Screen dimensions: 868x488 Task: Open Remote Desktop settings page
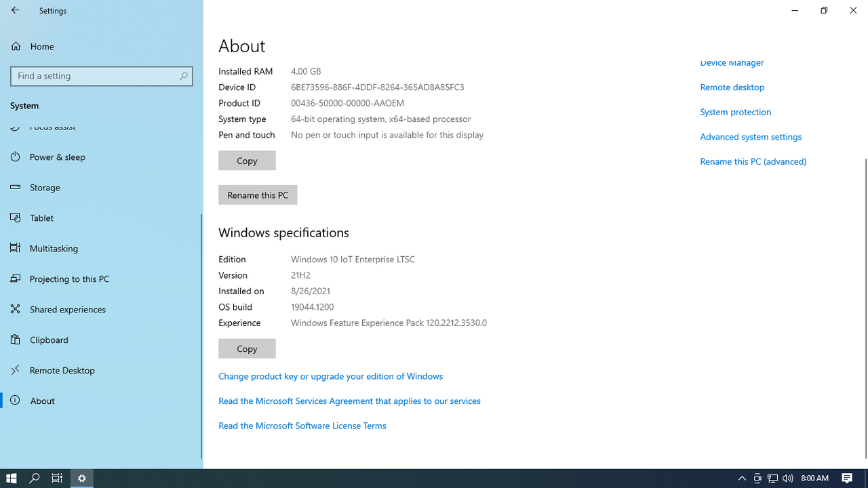coord(101,370)
